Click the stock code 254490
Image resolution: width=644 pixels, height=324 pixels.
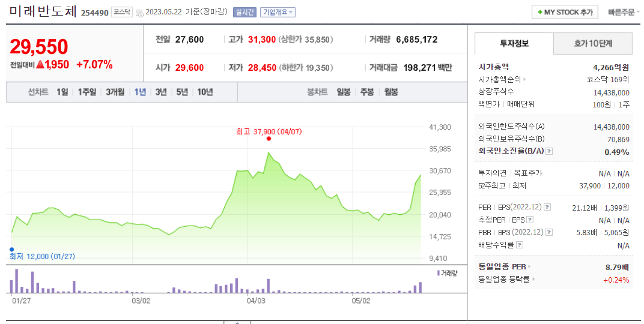click(94, 13)
